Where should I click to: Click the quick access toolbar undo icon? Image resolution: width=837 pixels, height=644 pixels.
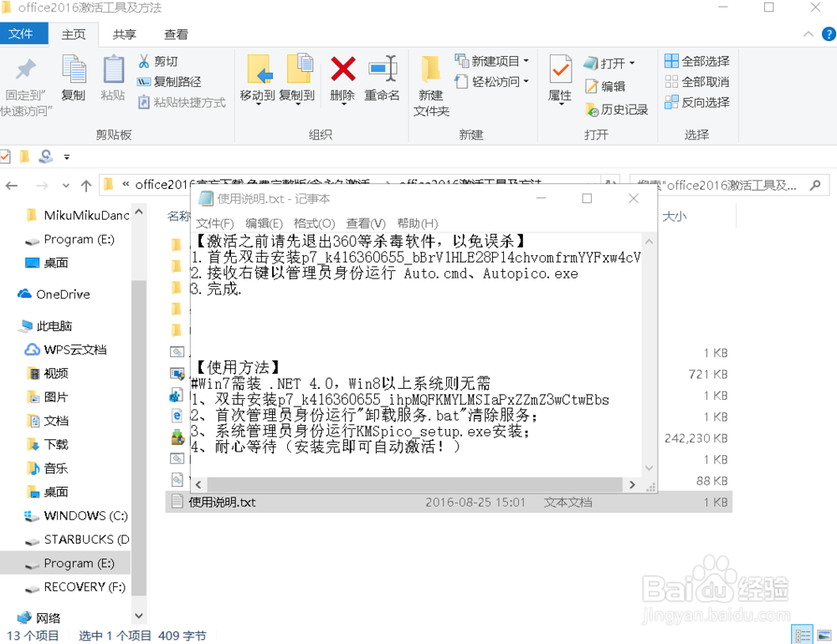click(46, 156)
